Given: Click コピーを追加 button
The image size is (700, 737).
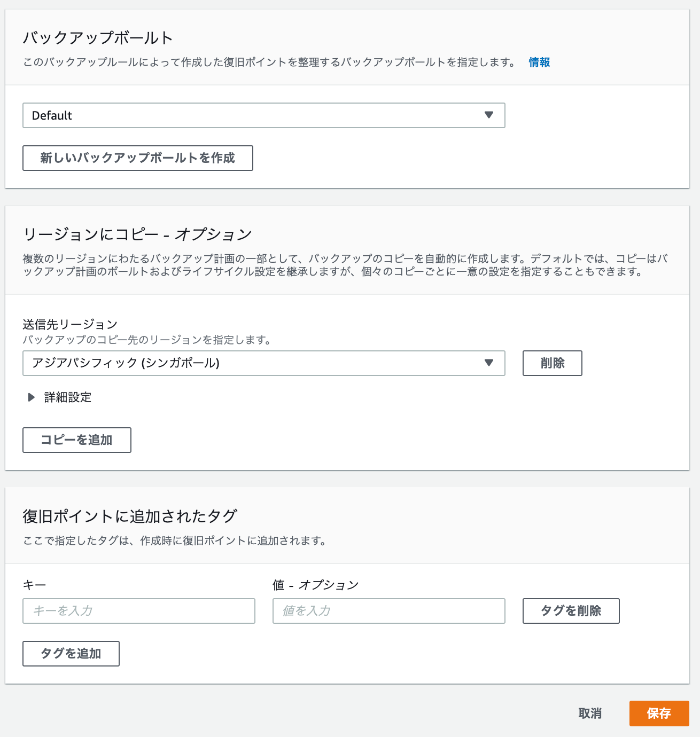Looking at the screenshot, I should pyautogui.click(x=76, y=440).
